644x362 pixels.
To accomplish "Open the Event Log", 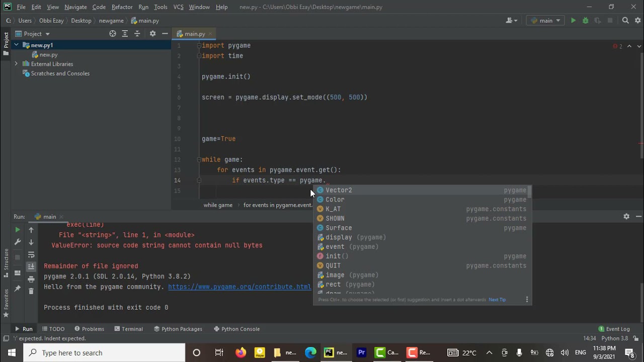I will coord(614,329).
